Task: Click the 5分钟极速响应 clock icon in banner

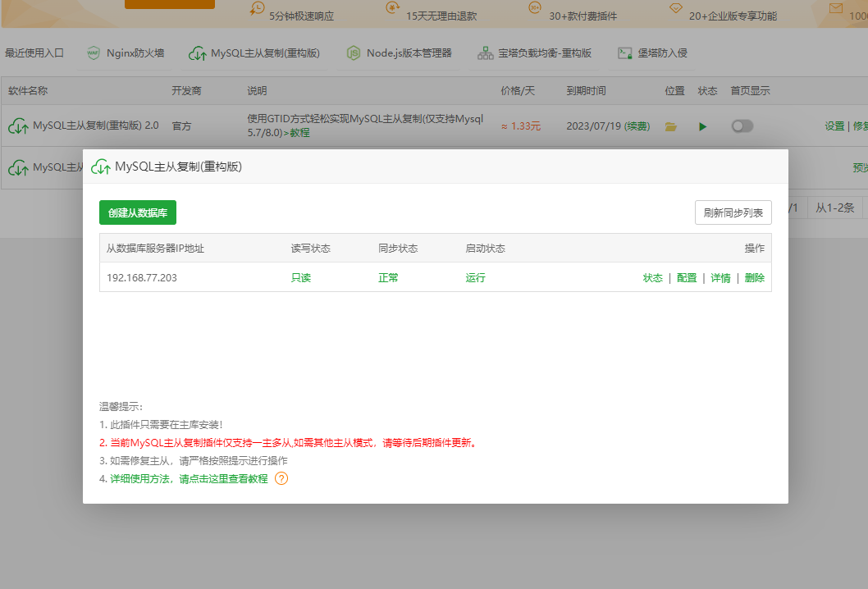Action: pyautogui.click(x=257, y=8)
